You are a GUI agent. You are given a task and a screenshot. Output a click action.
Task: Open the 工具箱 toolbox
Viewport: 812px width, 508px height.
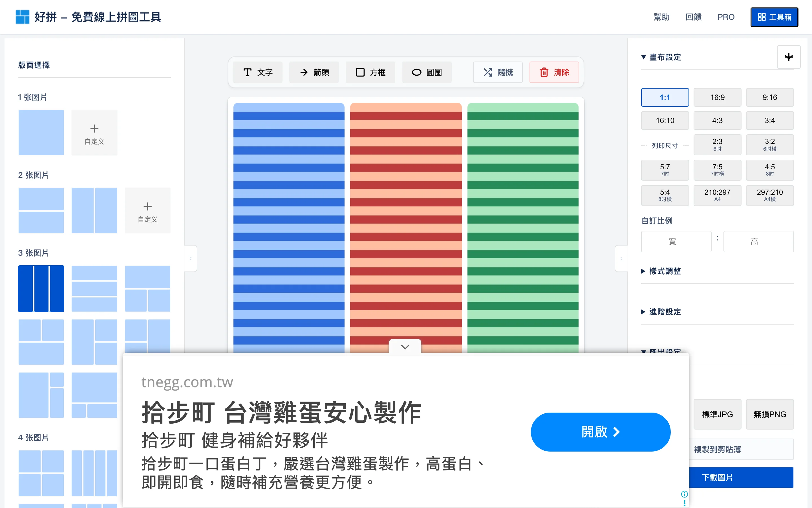point(775,17)
